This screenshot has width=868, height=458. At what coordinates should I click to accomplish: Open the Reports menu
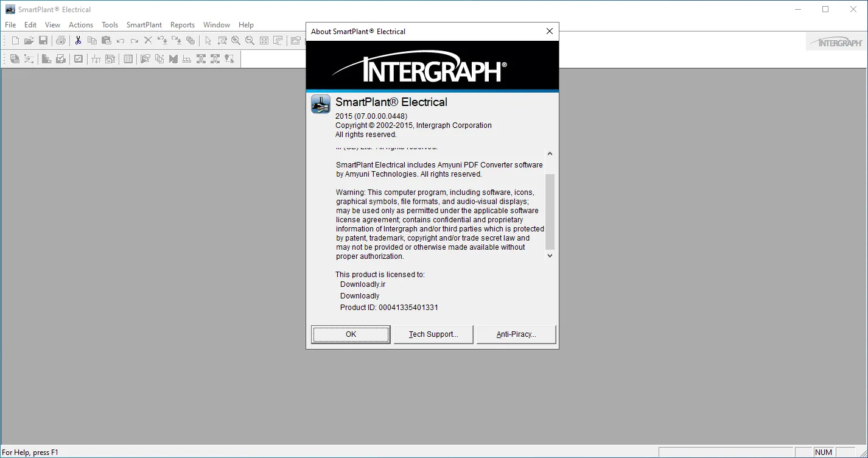click(x=183, y=25)
